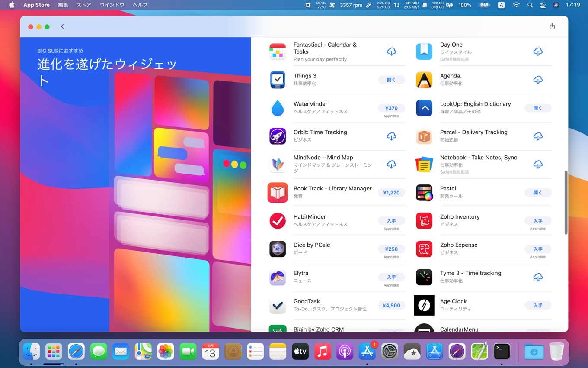Get Zoho Inventory with the 入手 button
Viewport: 588px width, 368px height.
(x=538, y=221)
